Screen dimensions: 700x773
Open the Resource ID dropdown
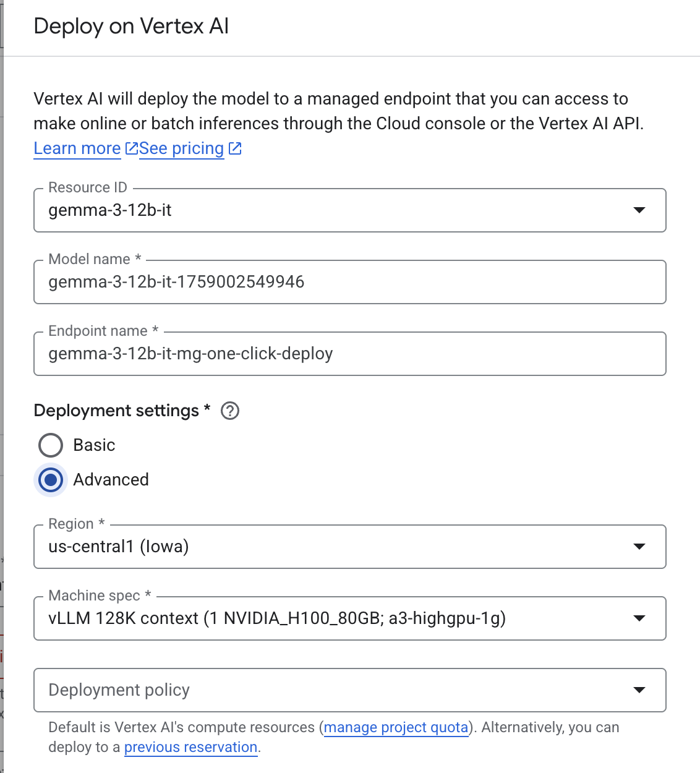(639, 211)
